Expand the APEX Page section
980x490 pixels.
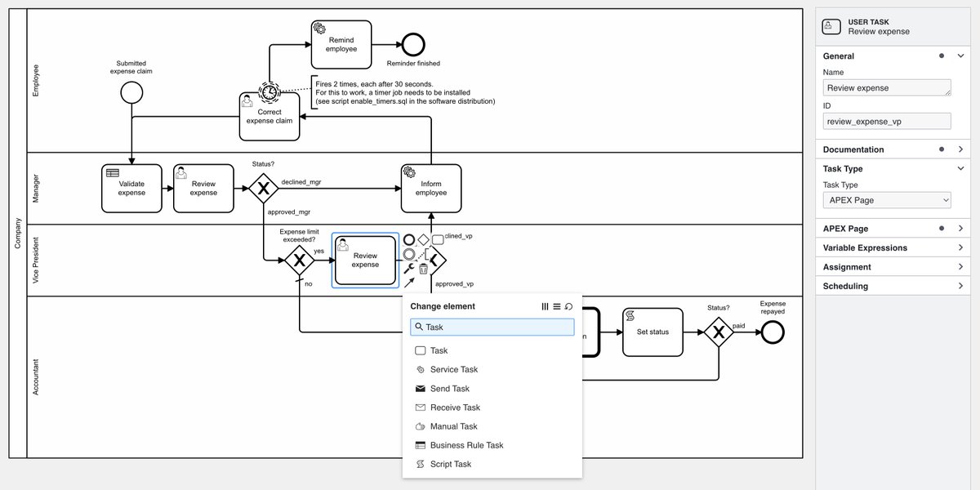[x=961, y=229]
